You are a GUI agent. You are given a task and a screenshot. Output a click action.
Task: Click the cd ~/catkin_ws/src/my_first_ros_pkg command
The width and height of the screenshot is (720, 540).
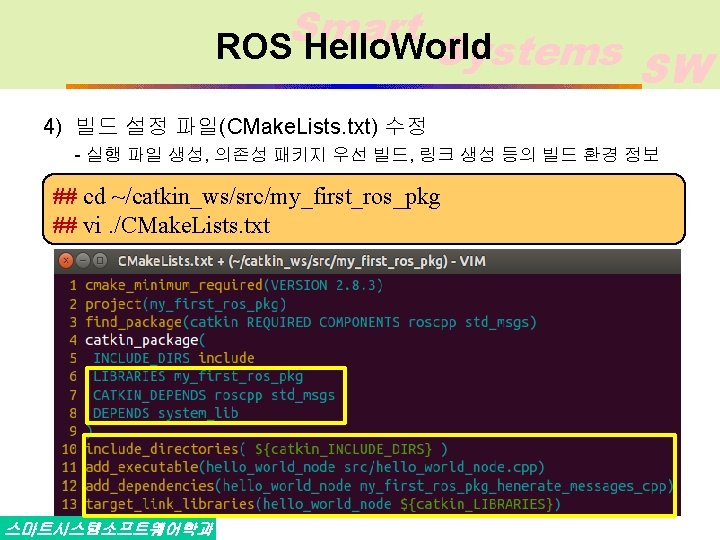pyautogui.click(x=261, y=197)
